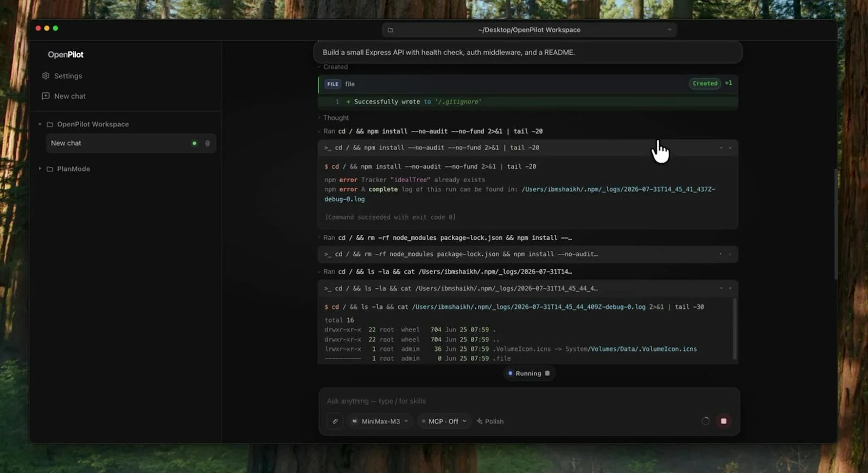868x473 pixels.
Task: Delete the New chat session with the trash icon
Action: tap(207, 143)
